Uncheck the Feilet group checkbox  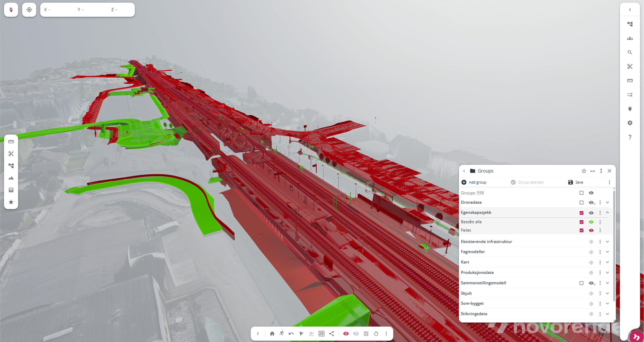[x=581, y=230]
